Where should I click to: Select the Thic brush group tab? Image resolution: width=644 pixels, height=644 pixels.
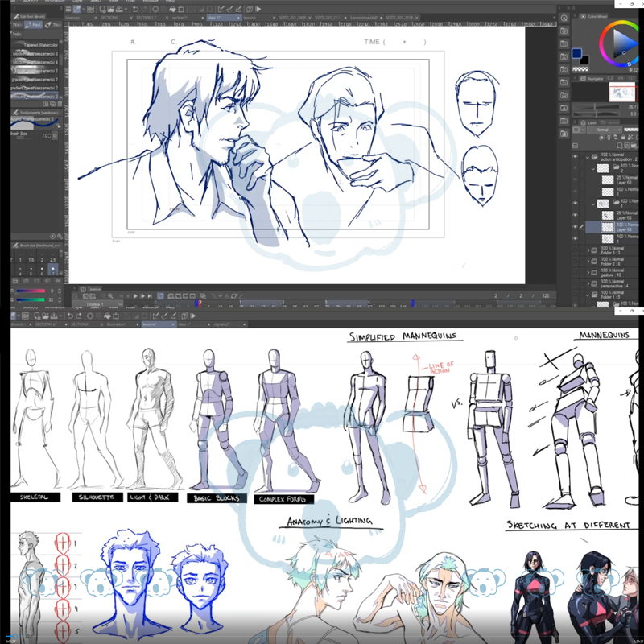[53, 25]
